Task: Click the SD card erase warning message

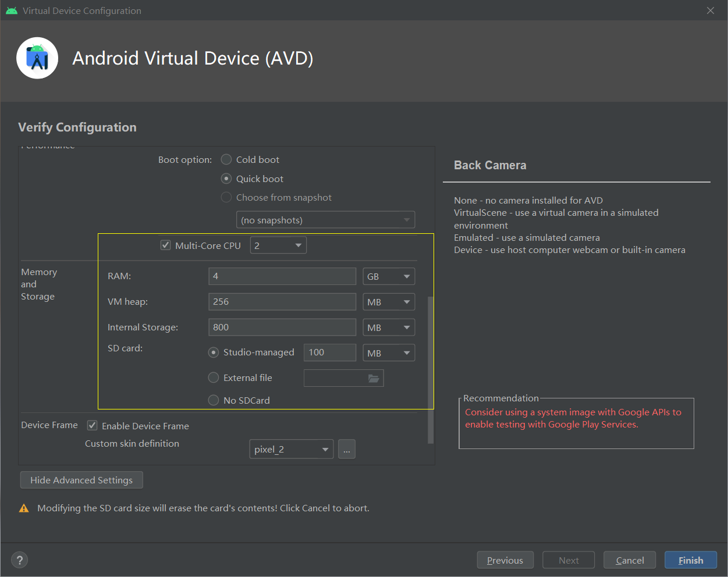Action: pyautogui.click(x=203, y=508)
